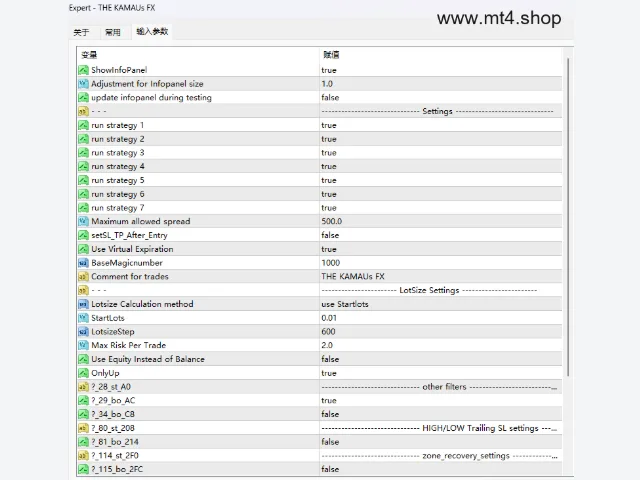
Task: Select the LotSize Settings separator value
Action: tap(429, 290)
